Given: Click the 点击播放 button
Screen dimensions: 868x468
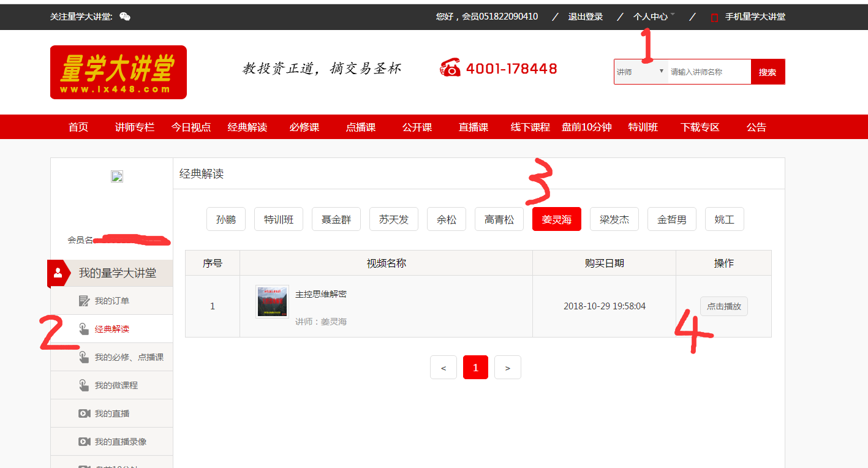Looking at the screenshot, I should coord(724,306).
